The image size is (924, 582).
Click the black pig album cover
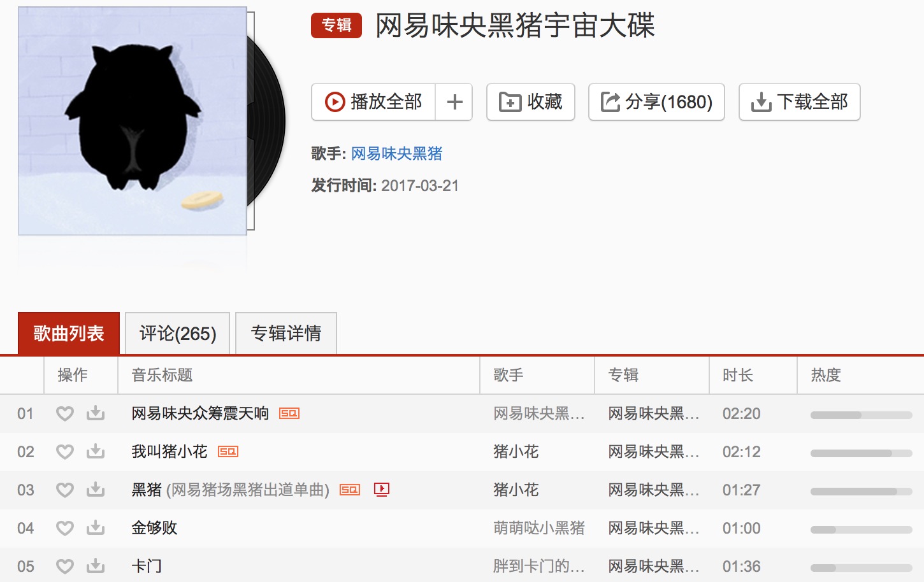click(x=133, y=121)
